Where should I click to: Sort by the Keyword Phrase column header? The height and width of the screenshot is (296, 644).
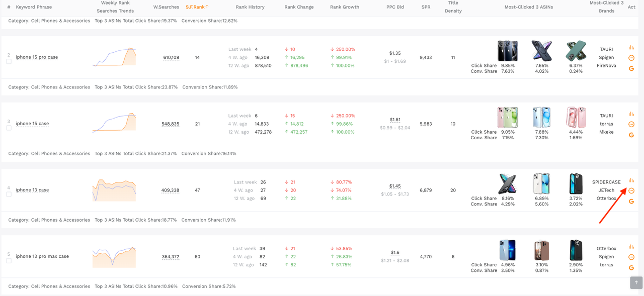(34, 7)
